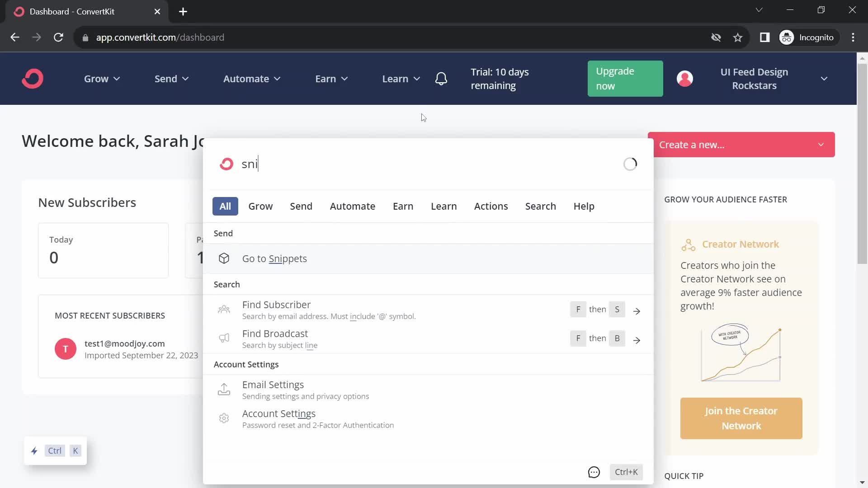Image resolution: width=868 pixels, height=488 pixels.
Task: Open the account dropdown chevron
Action: point(824,79)
